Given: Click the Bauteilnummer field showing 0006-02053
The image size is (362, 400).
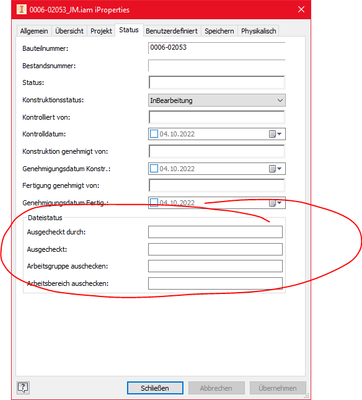Looking at the screenshot, I should coord(217,48).
